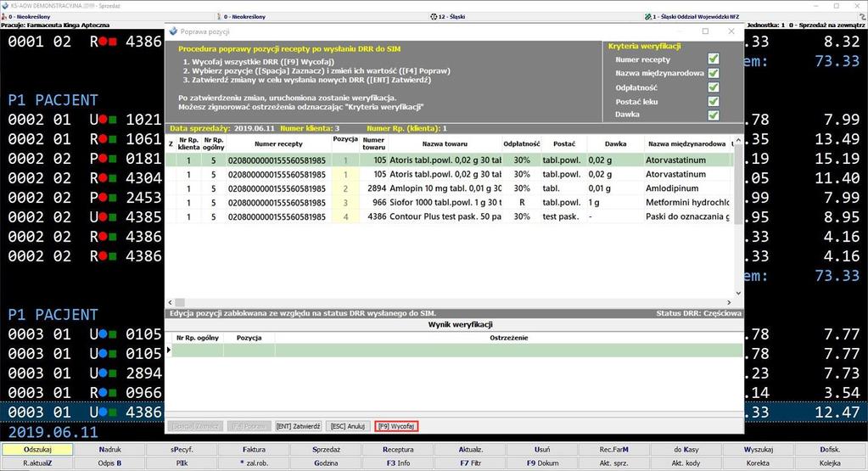Click the Odpłatność column header
The width and height of the screenshot is (868, 471).
[x=522, y=144]
